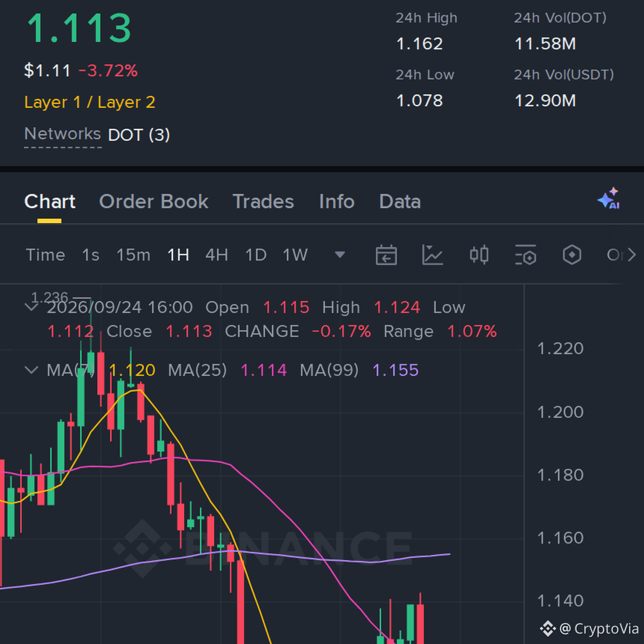Select the 1W time interval
644x644 pixels.
point(295,255)
